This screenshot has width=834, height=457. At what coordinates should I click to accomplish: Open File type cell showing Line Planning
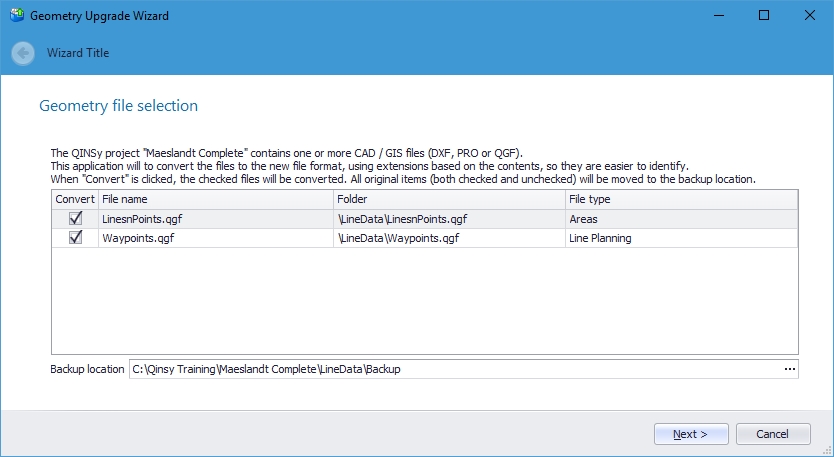[681, 238]
